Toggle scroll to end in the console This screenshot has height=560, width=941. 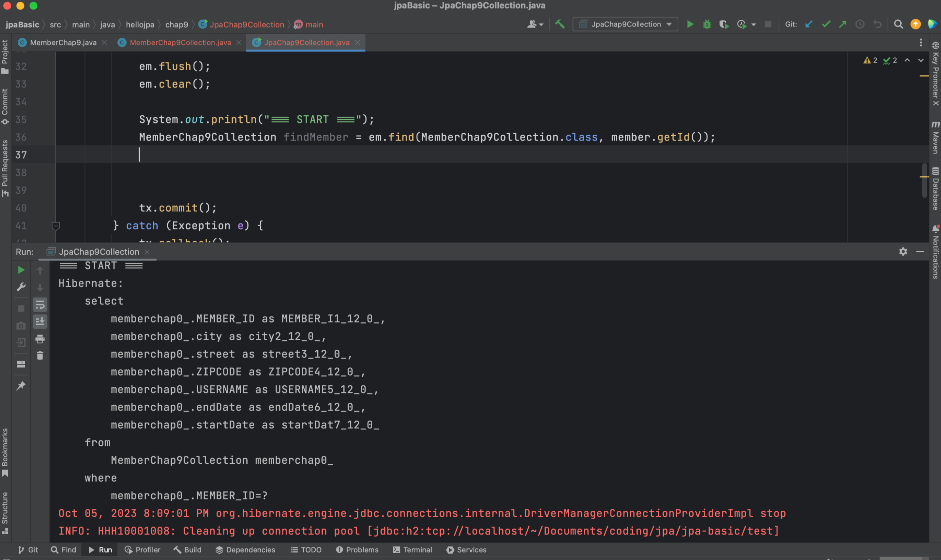point(40,322)
